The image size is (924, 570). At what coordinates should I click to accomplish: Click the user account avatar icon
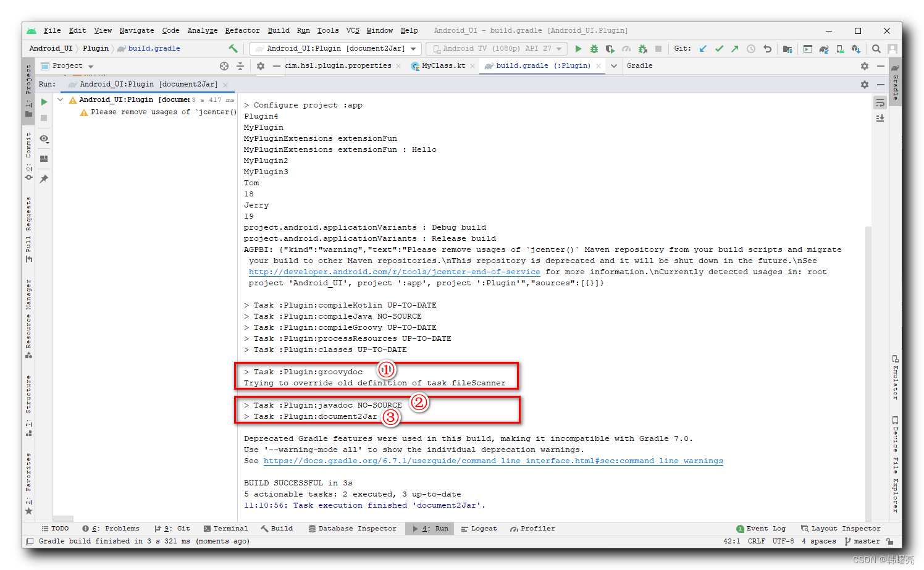point(892,48)
